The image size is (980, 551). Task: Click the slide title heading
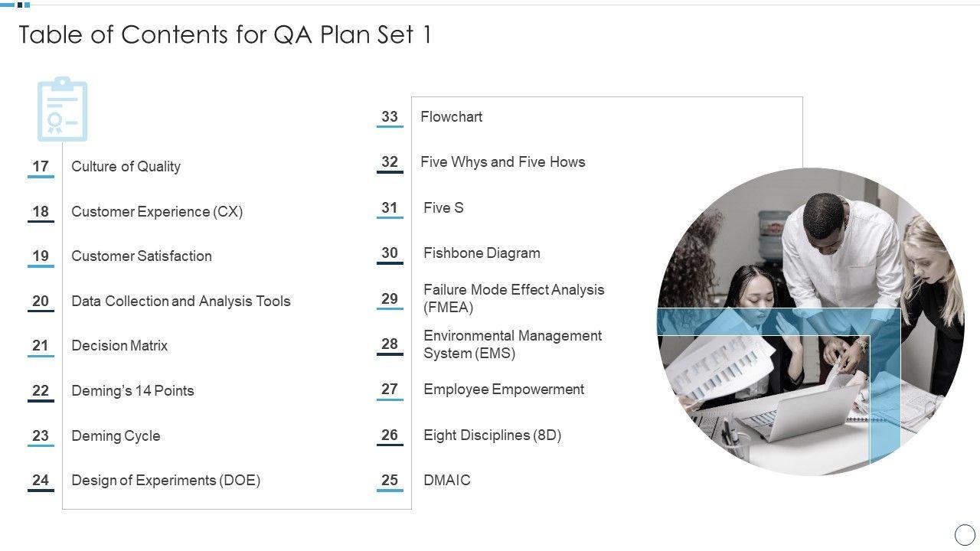pos(224,35)
